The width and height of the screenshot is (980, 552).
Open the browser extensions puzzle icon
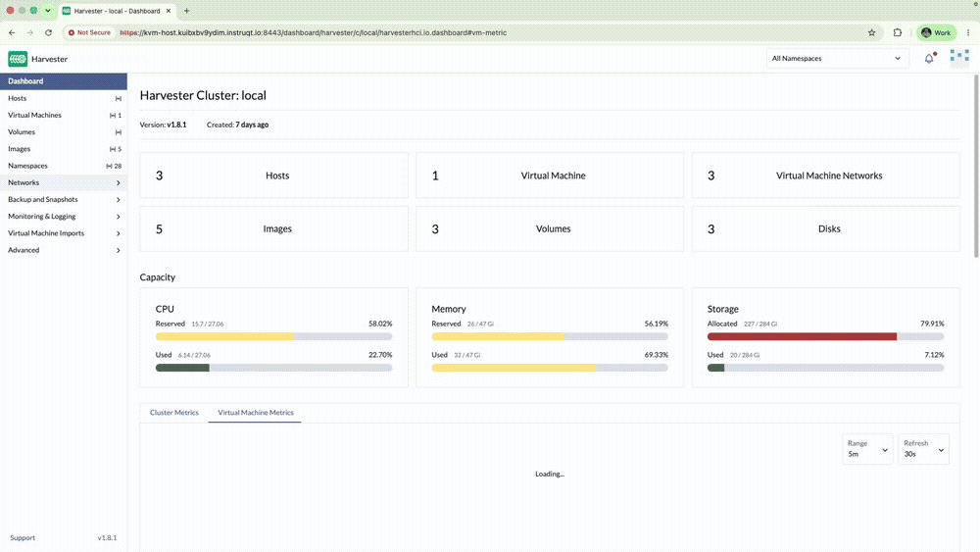(898, 32)
